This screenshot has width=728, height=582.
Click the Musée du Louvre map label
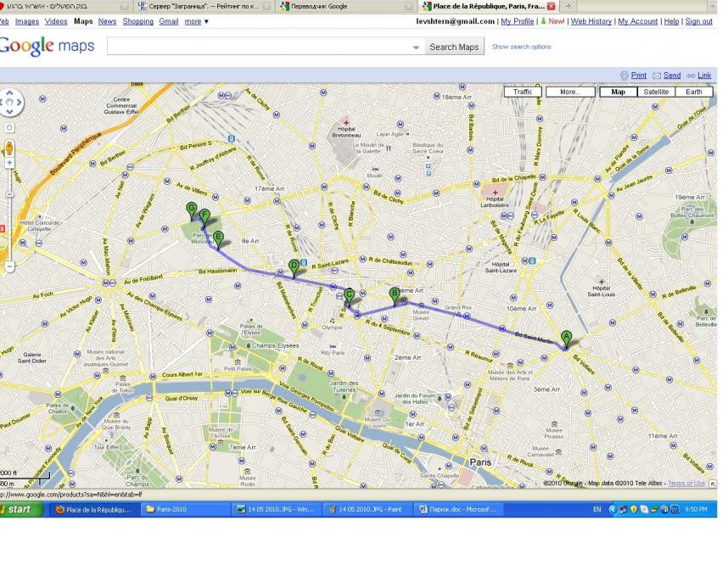click(x=378, y=422)
